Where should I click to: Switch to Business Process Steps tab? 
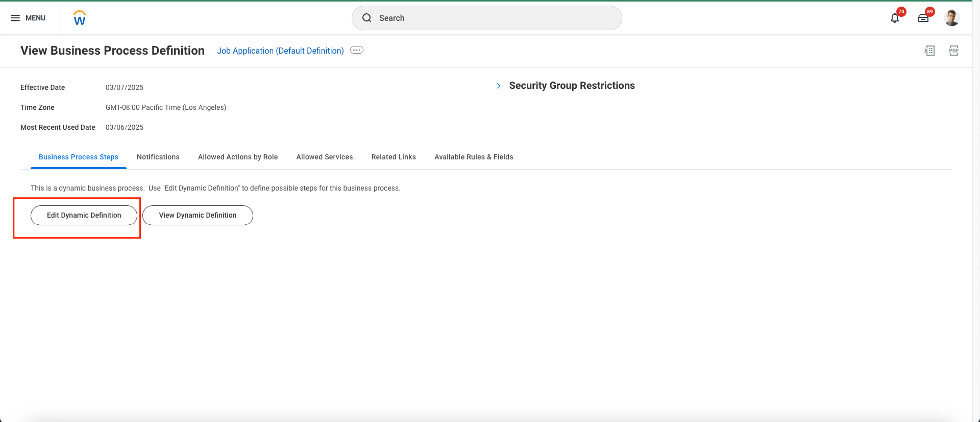[79, 157]
